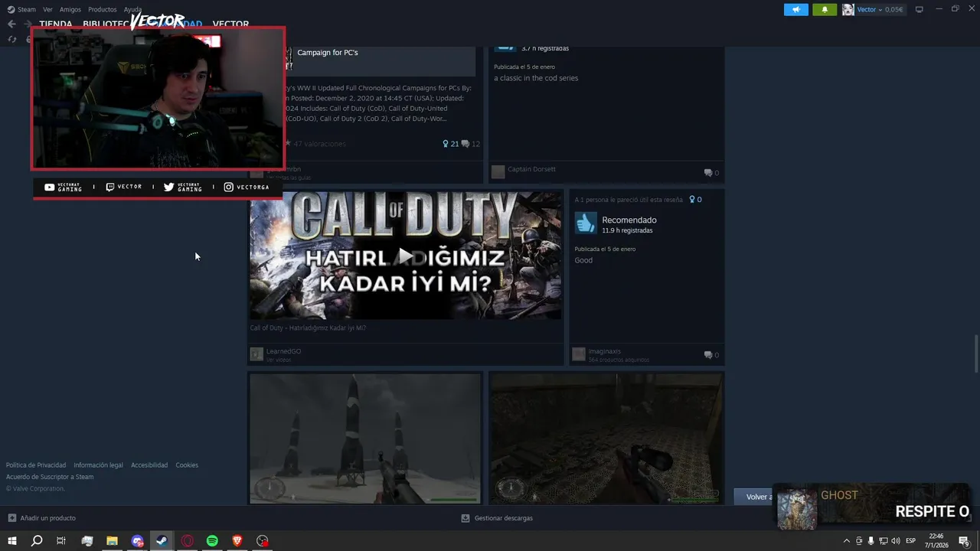Click the '47 valoraciones' rating text
The height and width of the screenshot is (551, 980).
pos(319,144)
